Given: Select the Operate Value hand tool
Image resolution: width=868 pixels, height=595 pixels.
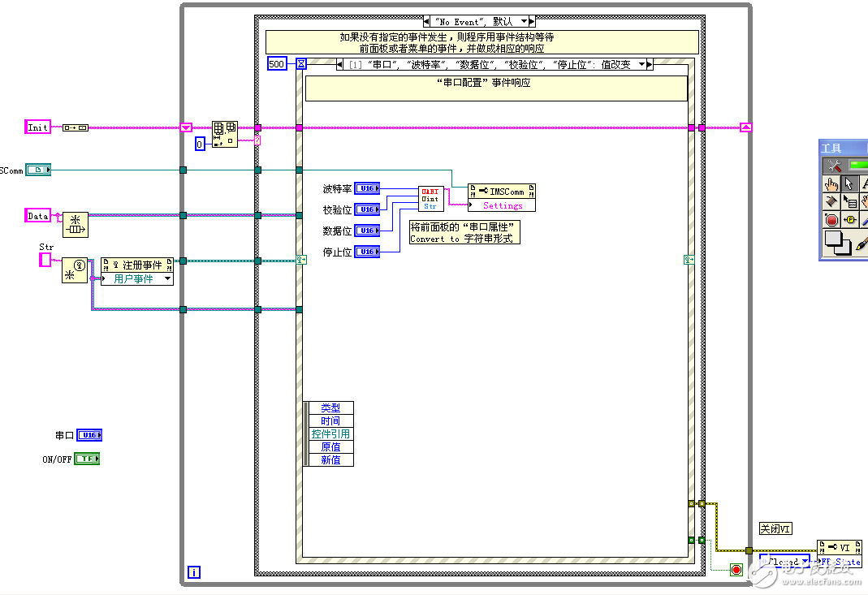Looking at the screenshot, I should click(x=831, y=183).
